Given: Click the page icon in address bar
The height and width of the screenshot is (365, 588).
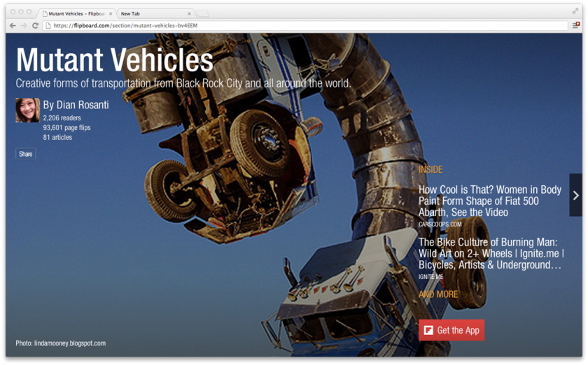Looking at the screenshot, I should (48, 25).
